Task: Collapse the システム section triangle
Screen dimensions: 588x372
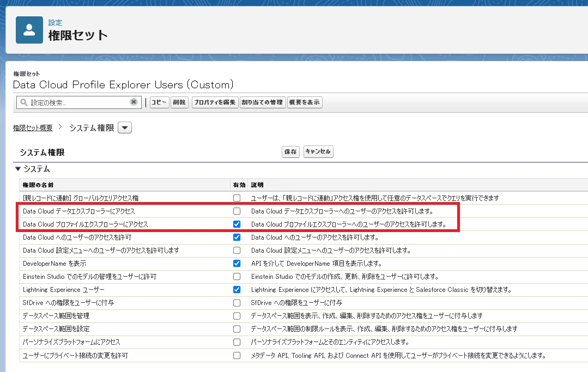Action: 17,169
